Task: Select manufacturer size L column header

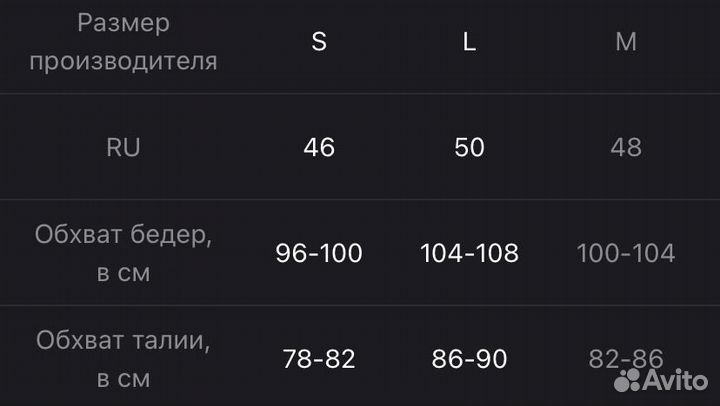Action: 469,42
